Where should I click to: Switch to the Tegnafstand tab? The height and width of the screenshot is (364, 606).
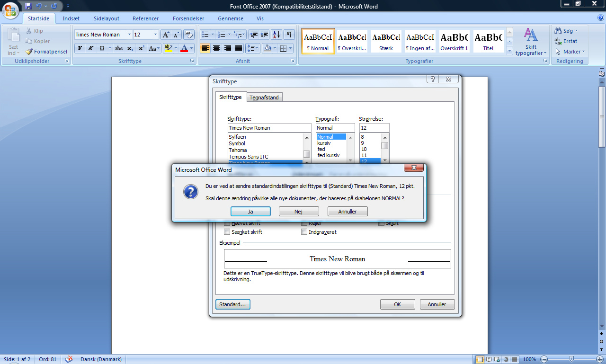point(264,98)
